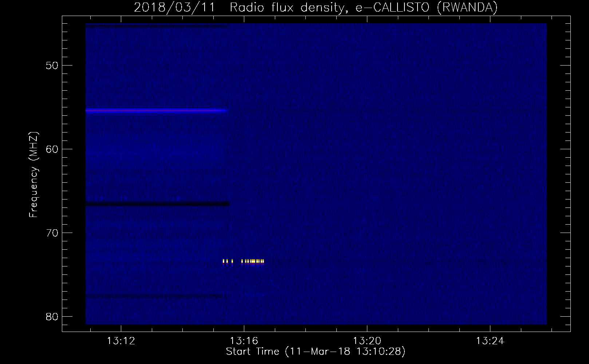
Task: Click the 13:20 time tick label
Action: (367, 341)
